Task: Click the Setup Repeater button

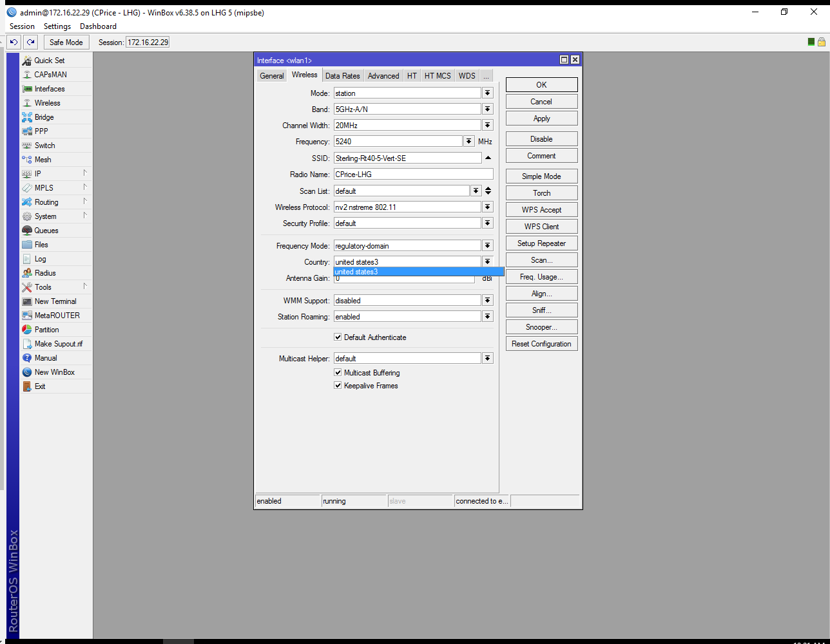Action: pyautogui.click(x=541, y=243)
